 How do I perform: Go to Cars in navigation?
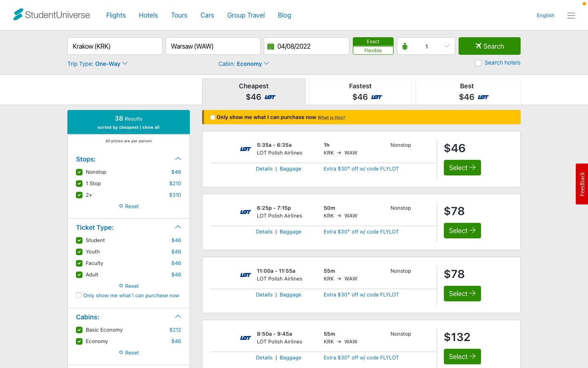(207, 15)
